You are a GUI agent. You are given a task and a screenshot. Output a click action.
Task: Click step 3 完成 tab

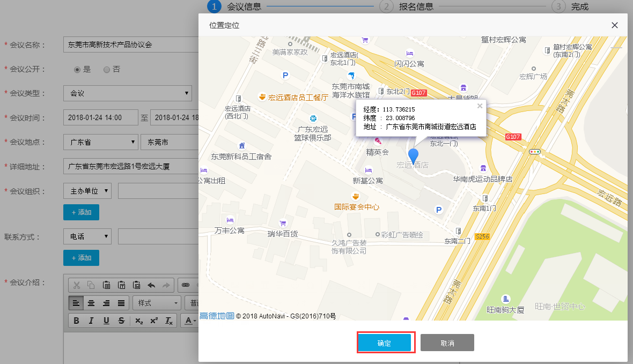pyautogui.click(x=570, y=6)
